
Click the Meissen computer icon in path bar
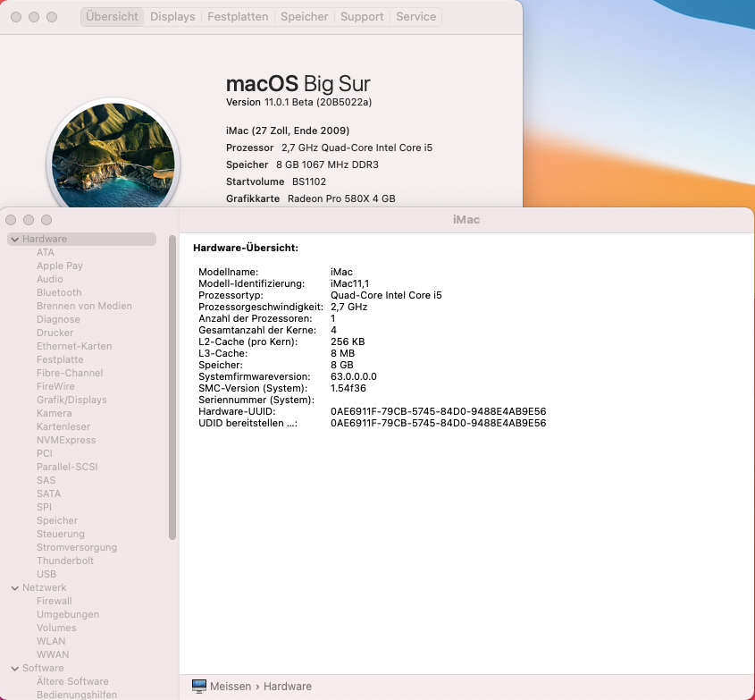199,687
